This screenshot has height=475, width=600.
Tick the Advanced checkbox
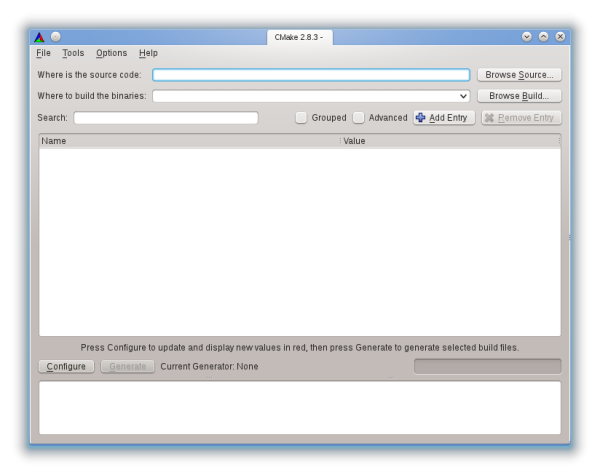point(359,118)
